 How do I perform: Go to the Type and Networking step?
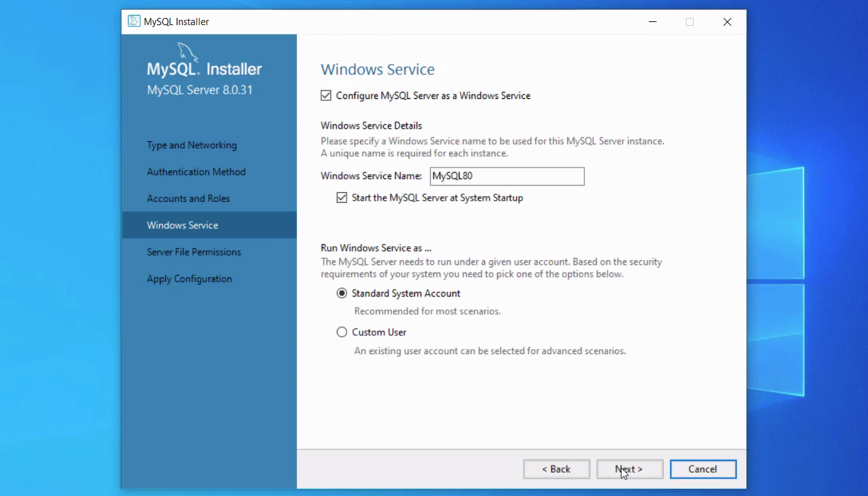click(x=191, y=145)
